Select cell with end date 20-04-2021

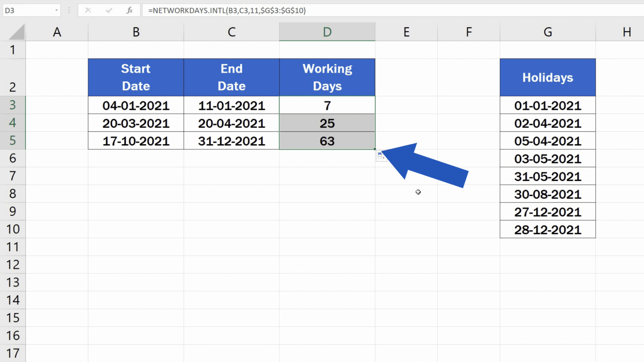pos(231,123)
